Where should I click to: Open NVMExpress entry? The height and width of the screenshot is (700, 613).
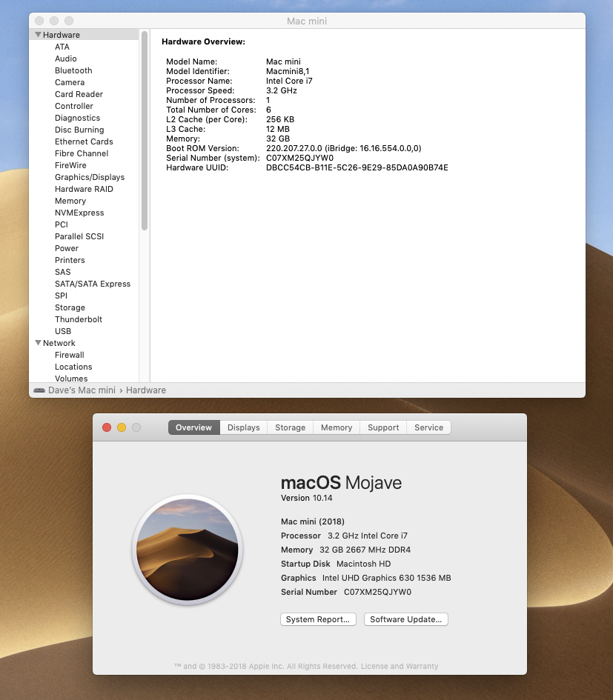point(79,213)
